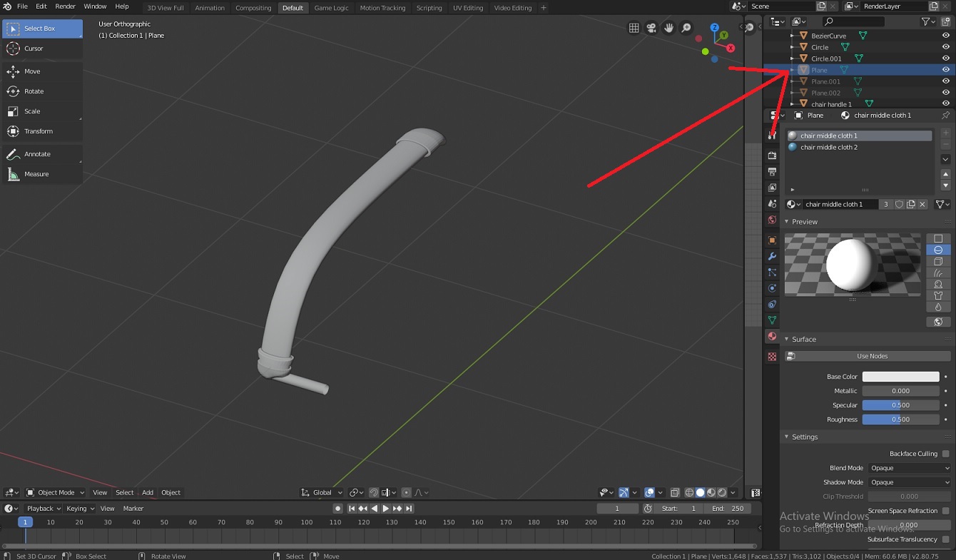Image resolution: width=956 pixels, height=560 pixels.
Task: Open the Output properties tab
Action: click(772, 171)
